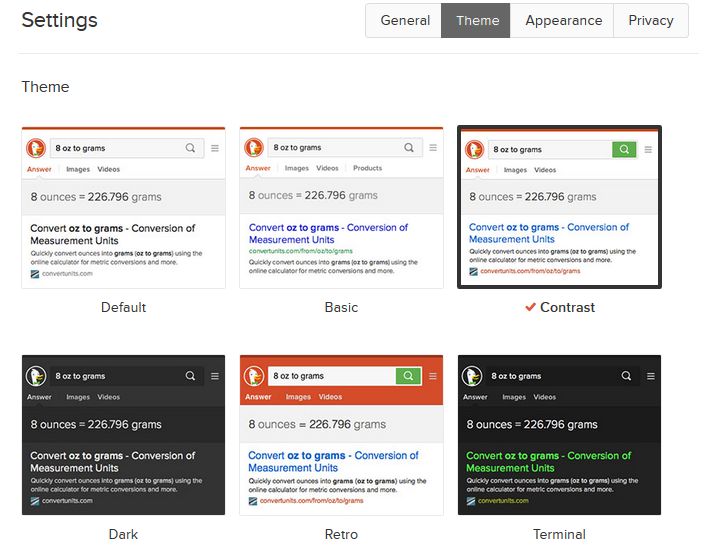Click magnifier icon in Default theme preview

tap(190, 148)
